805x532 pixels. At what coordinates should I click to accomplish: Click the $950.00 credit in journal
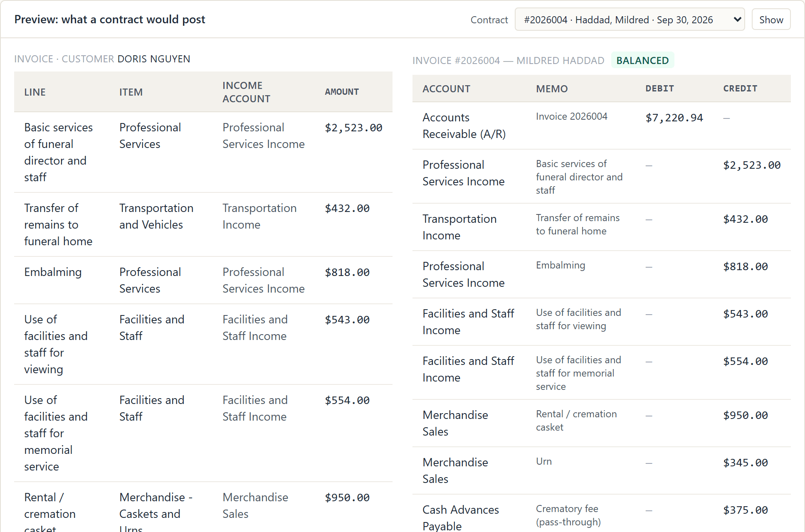click(x=745, y=416)
